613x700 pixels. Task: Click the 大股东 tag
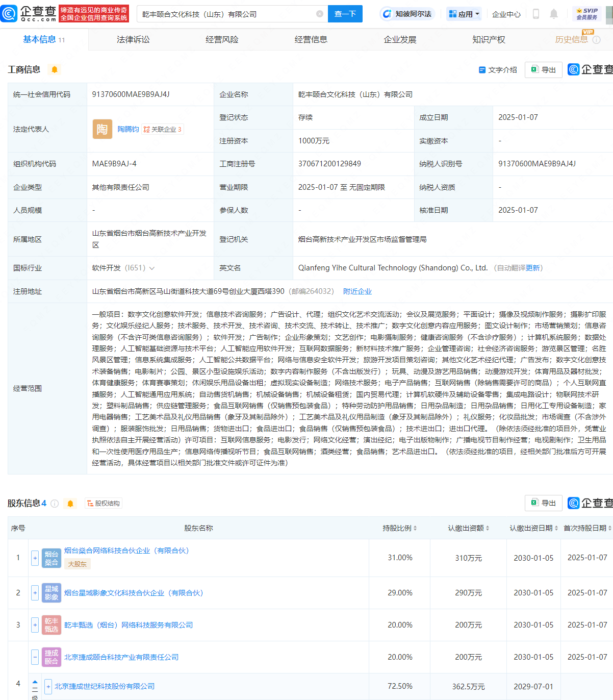(x=78, y=564)
